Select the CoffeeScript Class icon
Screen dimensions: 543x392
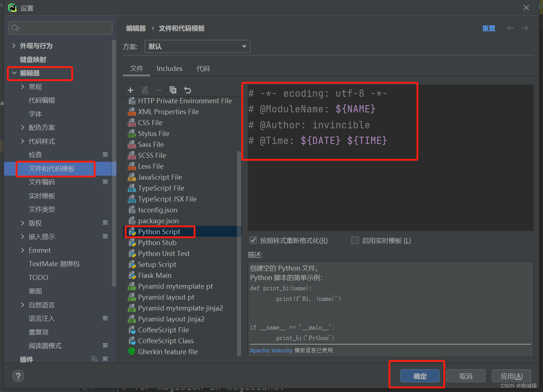132,341
